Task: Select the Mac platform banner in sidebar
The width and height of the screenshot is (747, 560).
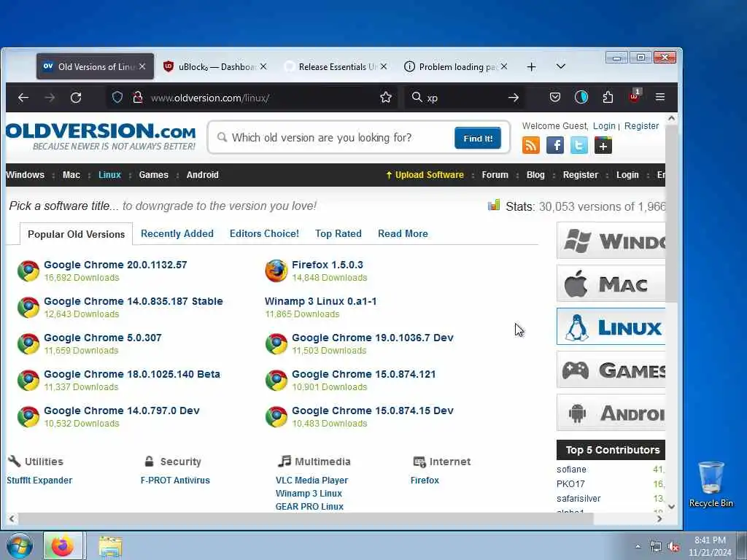Action: (611, 284)
